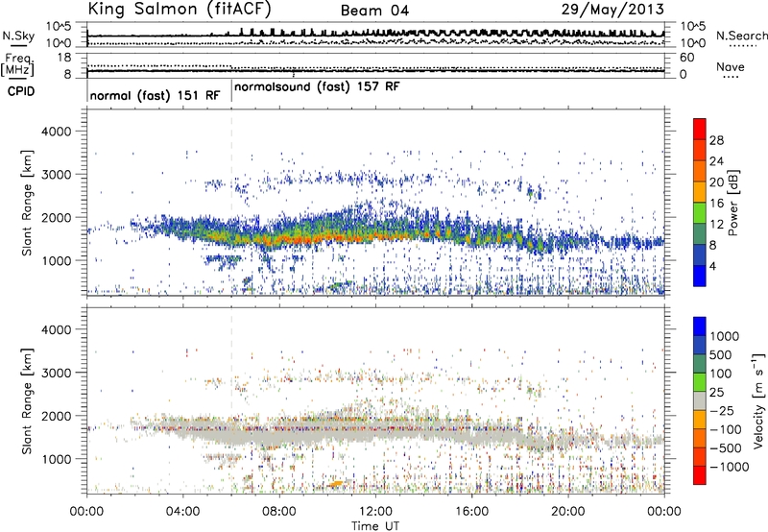The height and width of the screenshot is (532, 768).
Task: Click the '04:00' time tick label
Action: [x=183, y=512]
